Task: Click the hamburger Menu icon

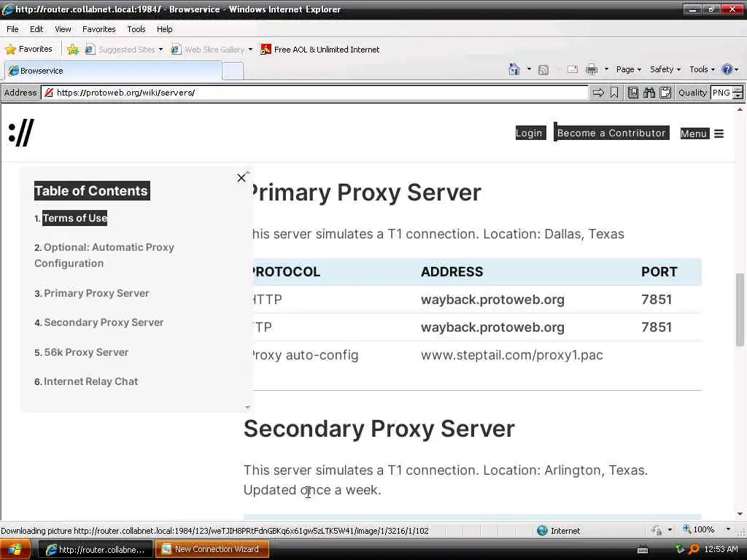Action: [719, 134]
